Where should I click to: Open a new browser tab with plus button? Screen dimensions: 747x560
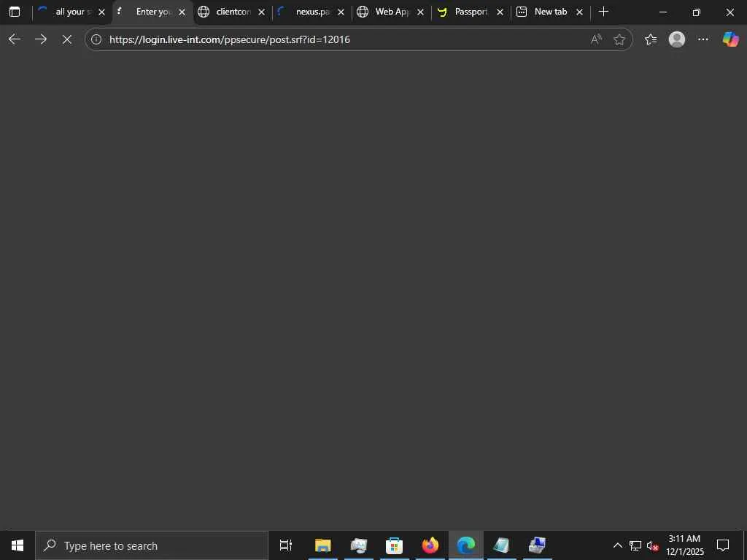[603, 12]
